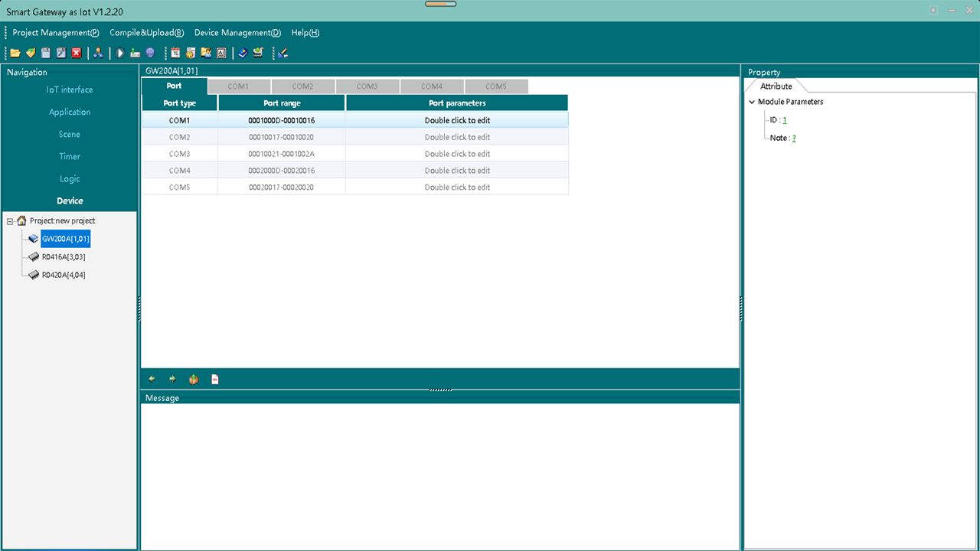The width and height of the screenshot is (980, 551).
Task: Click the blue help book icon
Action: [x=243, y=53]
